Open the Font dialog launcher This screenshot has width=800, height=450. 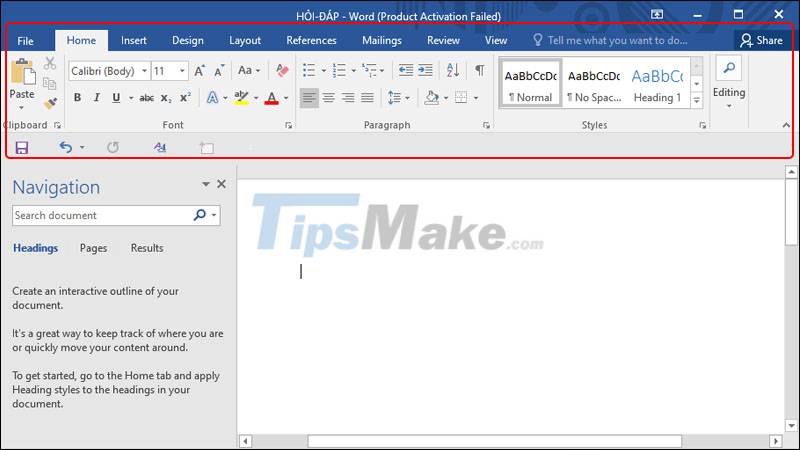pyautogui.click(x=289, y=126)
